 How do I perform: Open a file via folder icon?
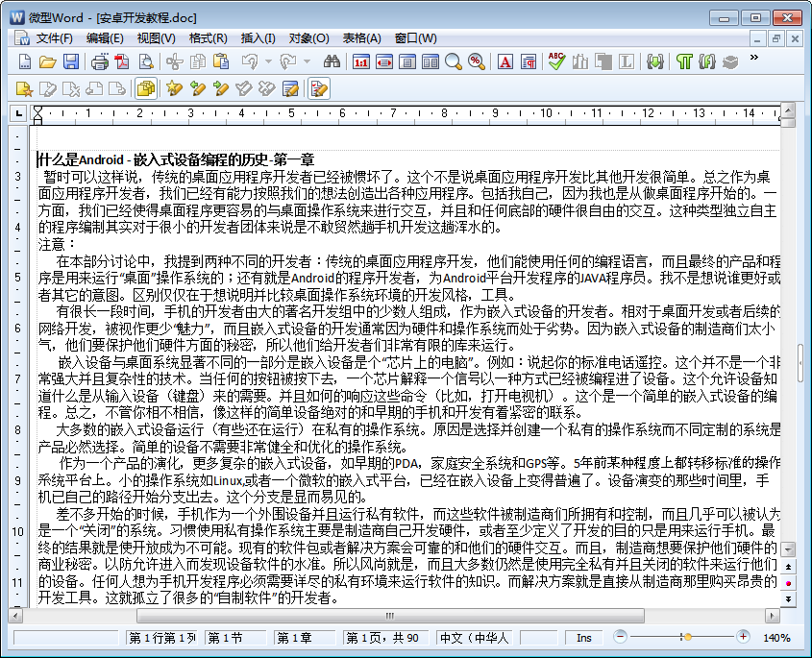(47, 62)
